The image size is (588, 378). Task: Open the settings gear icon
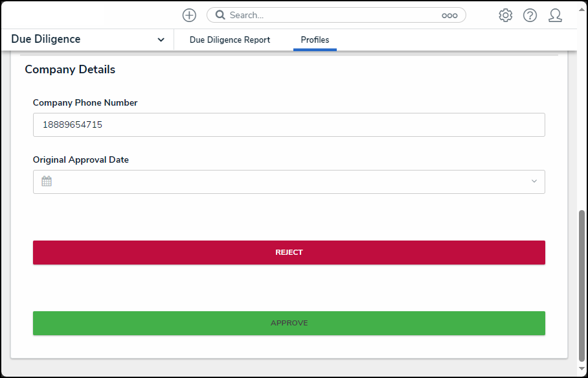click(x=505, y=16)
